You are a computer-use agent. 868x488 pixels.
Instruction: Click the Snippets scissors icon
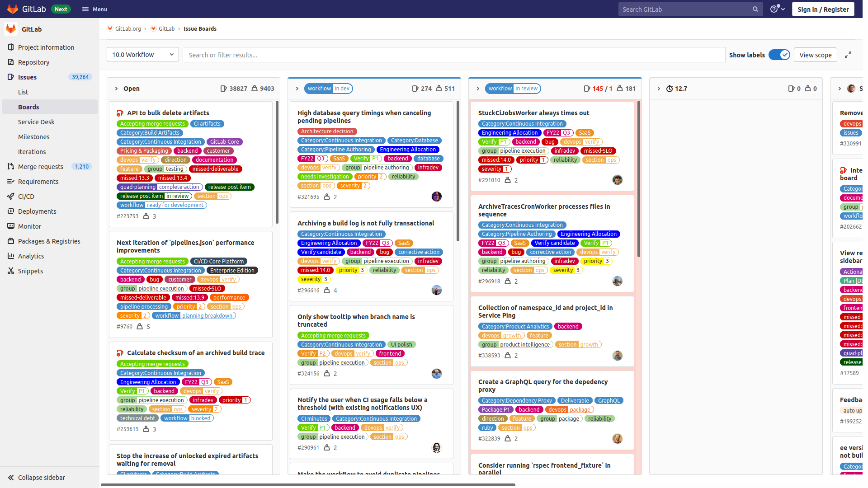coord(11,271)
